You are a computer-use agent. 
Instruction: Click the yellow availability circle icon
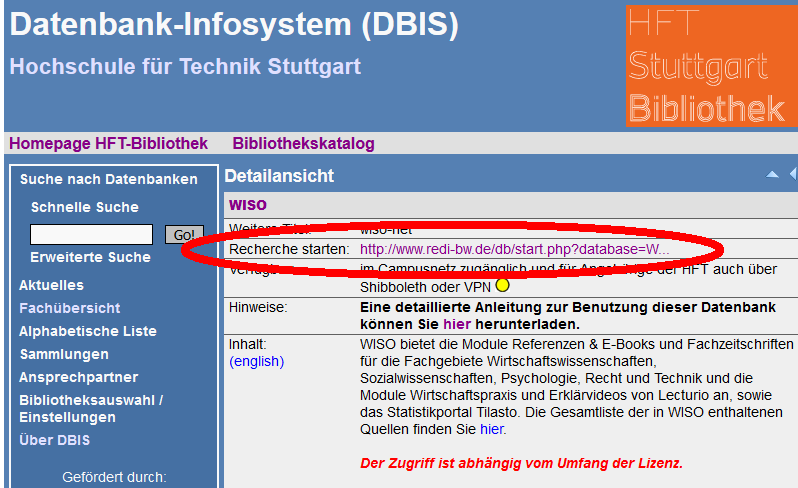[502, 285]
